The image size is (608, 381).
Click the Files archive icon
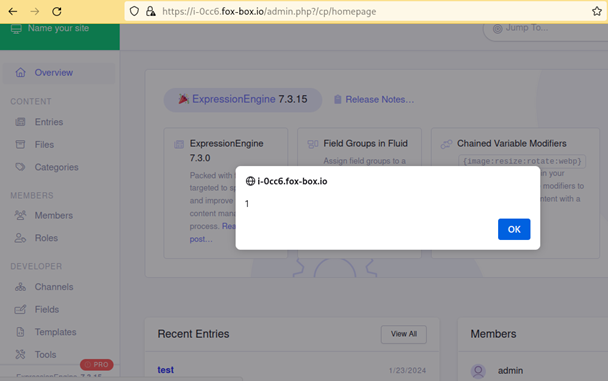tap(20, 145)
